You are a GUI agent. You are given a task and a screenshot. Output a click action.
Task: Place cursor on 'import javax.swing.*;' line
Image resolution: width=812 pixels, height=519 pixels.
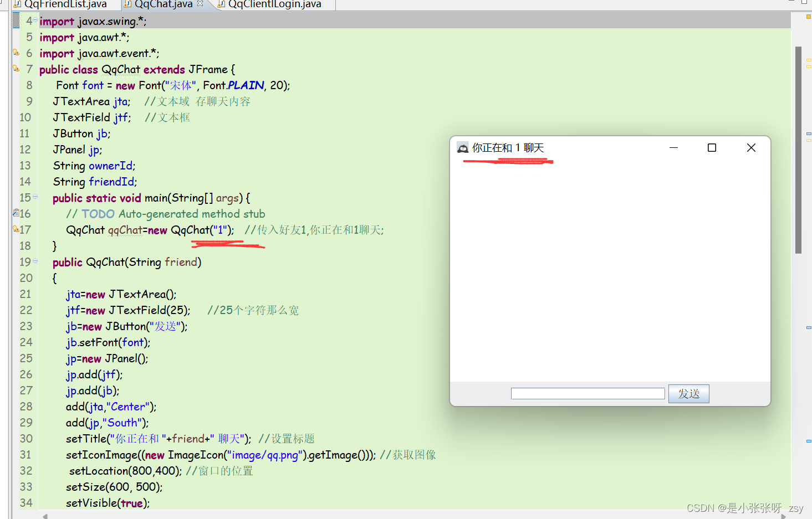click(93, 21)
